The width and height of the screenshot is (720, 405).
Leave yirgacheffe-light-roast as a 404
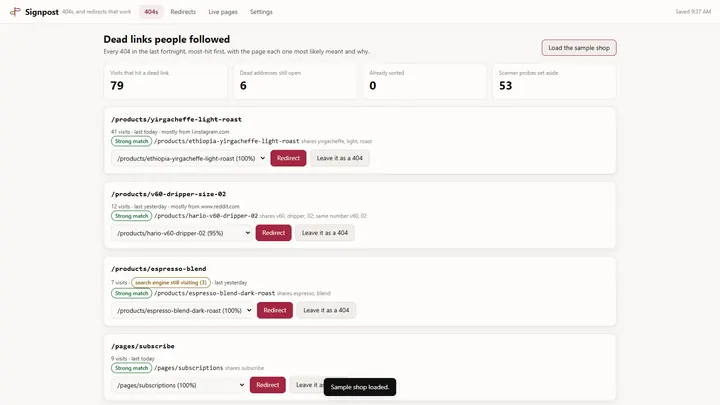(339, 158)
